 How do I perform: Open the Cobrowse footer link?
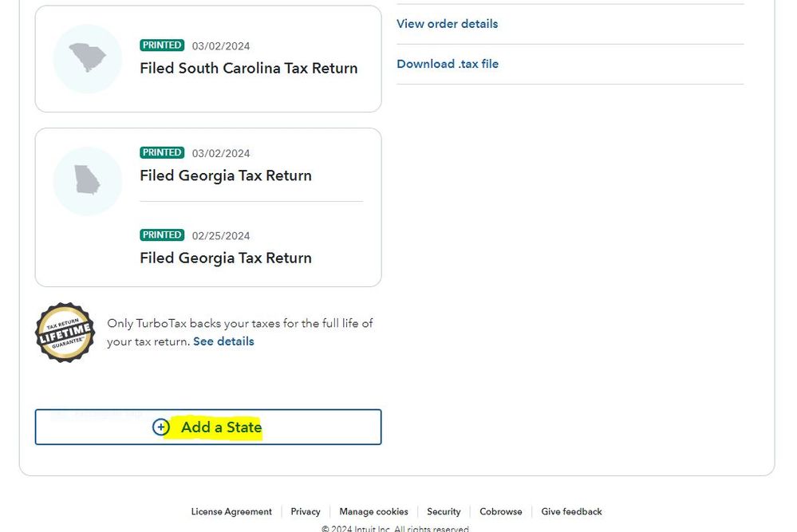point(501,512)
